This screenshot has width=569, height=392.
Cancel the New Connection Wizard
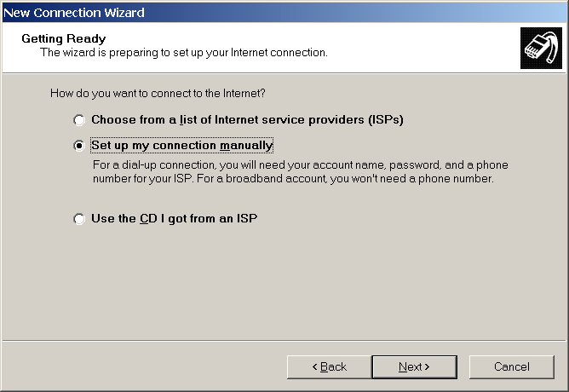click(511, 366)
